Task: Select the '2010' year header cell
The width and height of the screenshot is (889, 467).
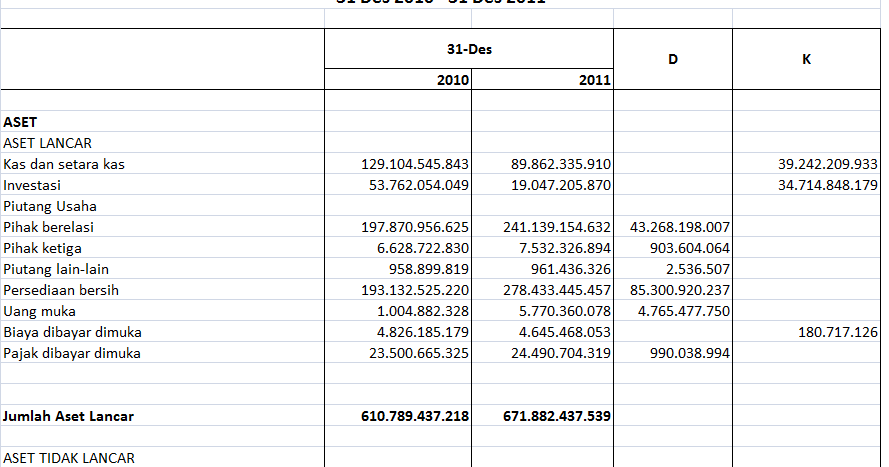Action: (x=398, y=80)
